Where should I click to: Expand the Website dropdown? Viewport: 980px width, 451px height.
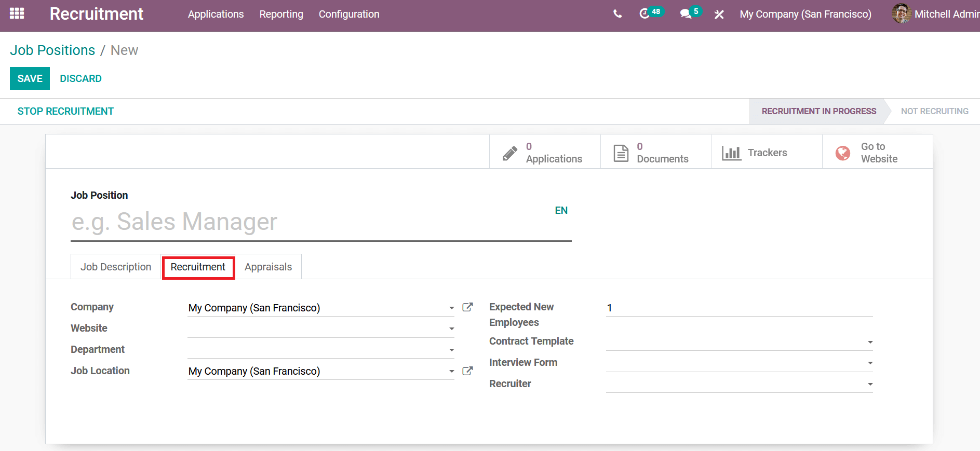pyautogui.click(x=451, y=329)
